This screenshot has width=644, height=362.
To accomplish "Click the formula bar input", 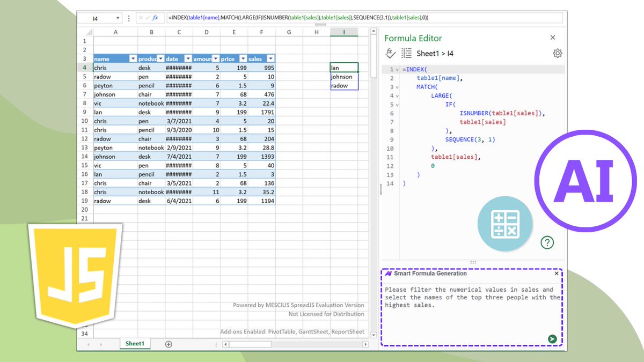I will click(x=364, y=18).
